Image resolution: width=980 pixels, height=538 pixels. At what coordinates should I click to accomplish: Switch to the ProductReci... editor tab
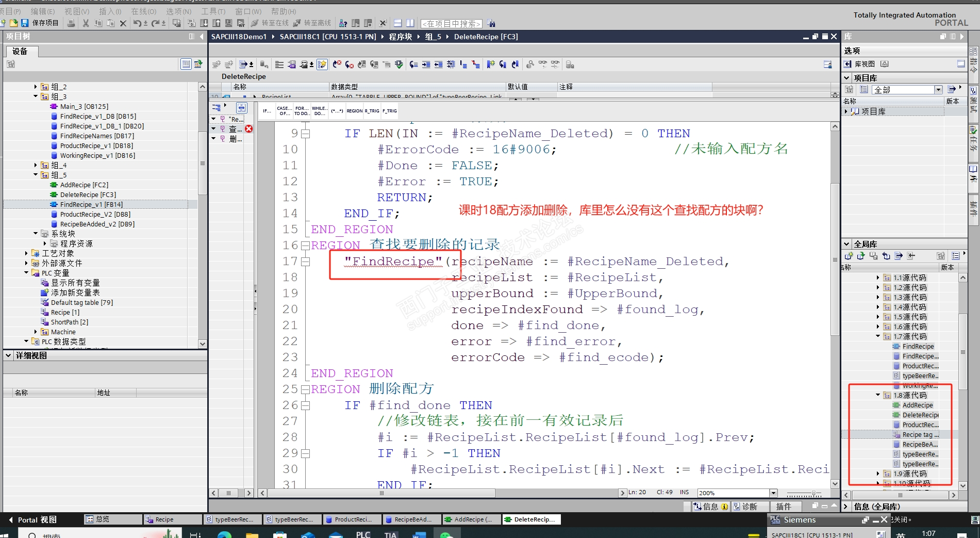pos(352,519)
